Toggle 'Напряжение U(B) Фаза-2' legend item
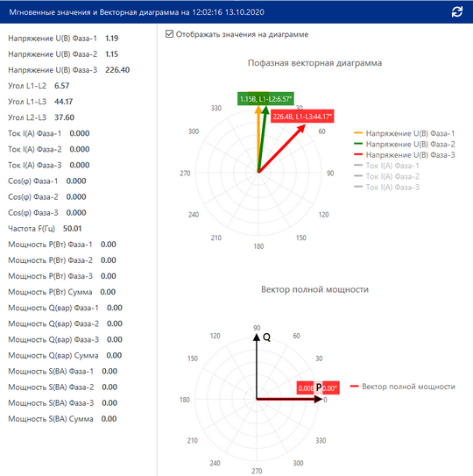 (x=405, y=144)
